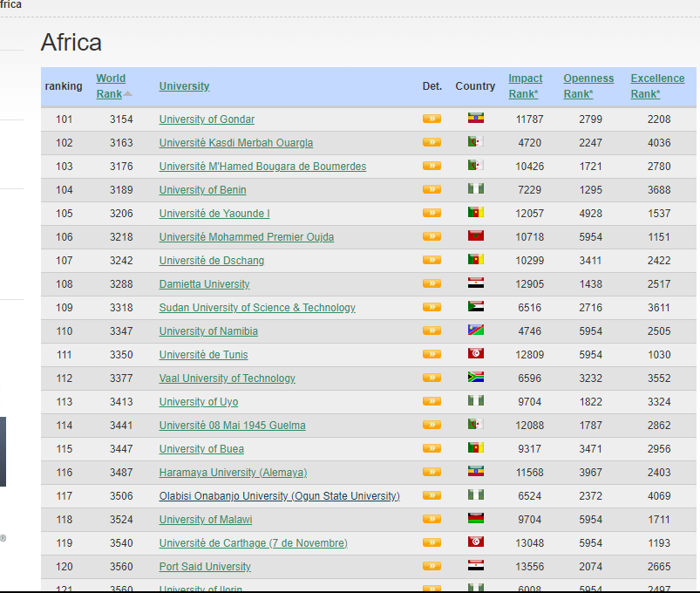Image resolution: width=700 pixels, height=593 pixels.
Task: Click openness rank value 1787
Action: click(x=591, y=426)
